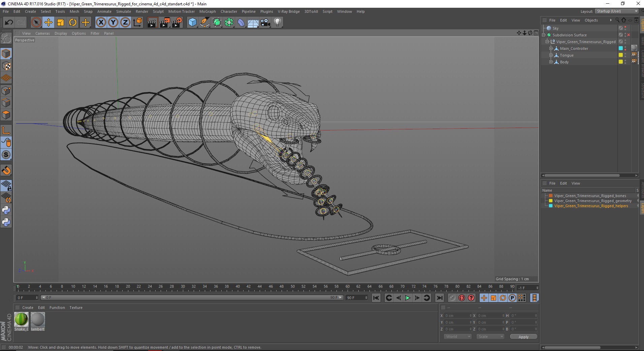Open material manager Texture menu

click(76, 308)
